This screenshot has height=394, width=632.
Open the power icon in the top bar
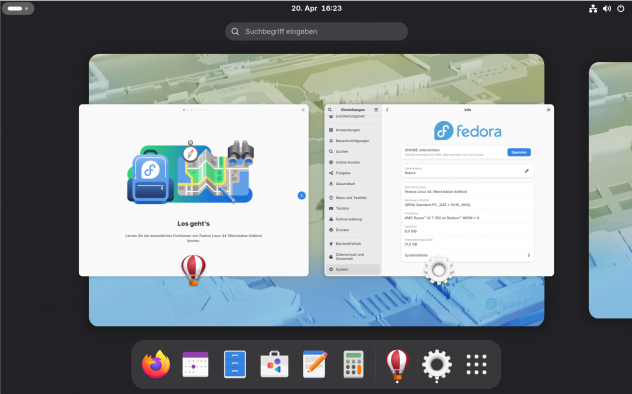tap(621, 8)
